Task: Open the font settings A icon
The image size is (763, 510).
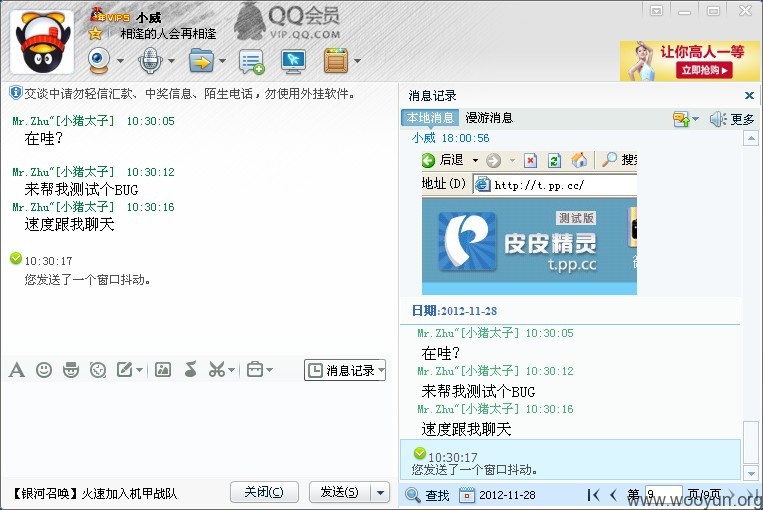Action: click(17, 370)
